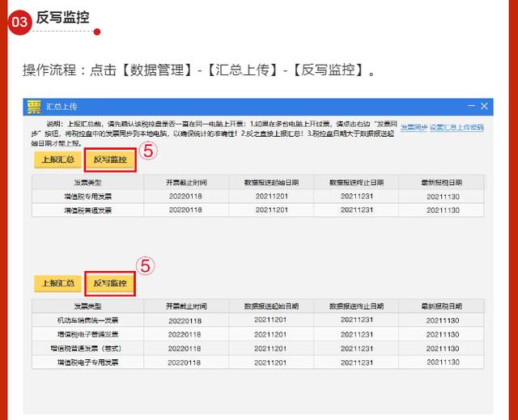This screenshot has height=420, width=518.
Task: Minimize the 汇总上传 window
Action: [x=471, y=106]
